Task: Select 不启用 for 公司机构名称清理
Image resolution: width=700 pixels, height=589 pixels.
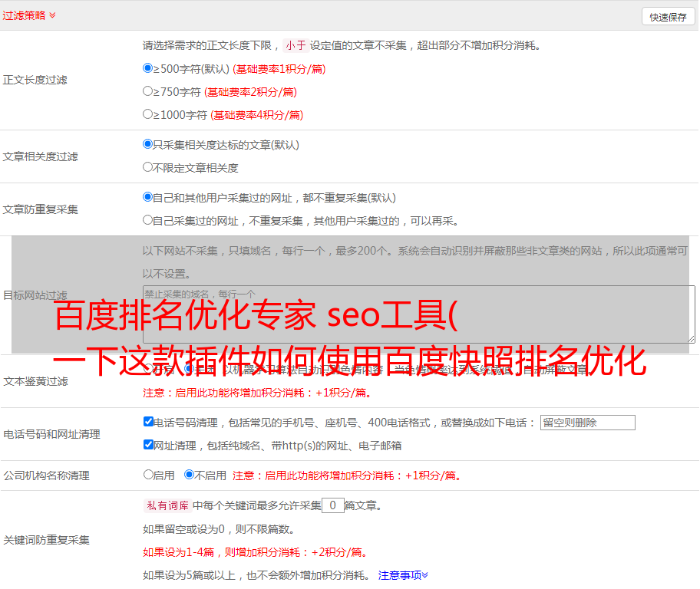Action: point(189,474)
